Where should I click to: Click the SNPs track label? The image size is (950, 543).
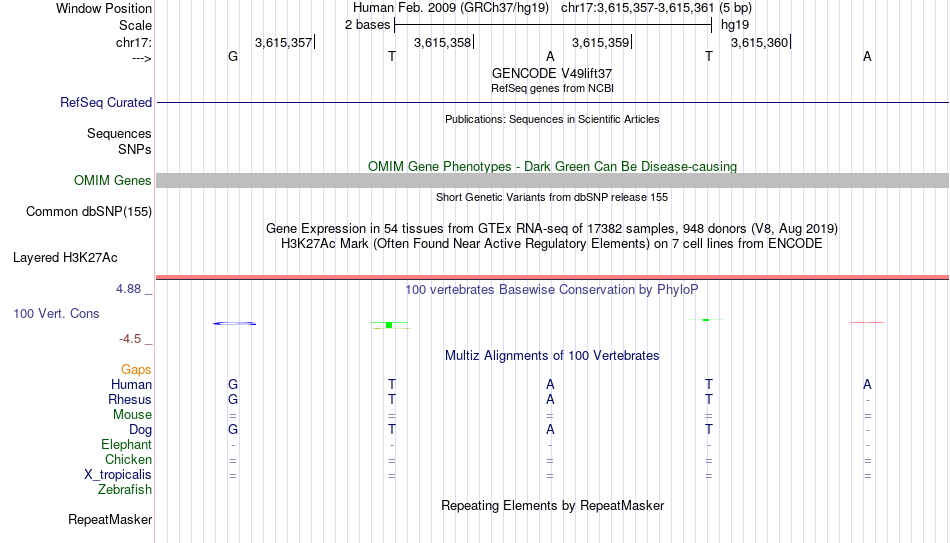coord(135,149)
